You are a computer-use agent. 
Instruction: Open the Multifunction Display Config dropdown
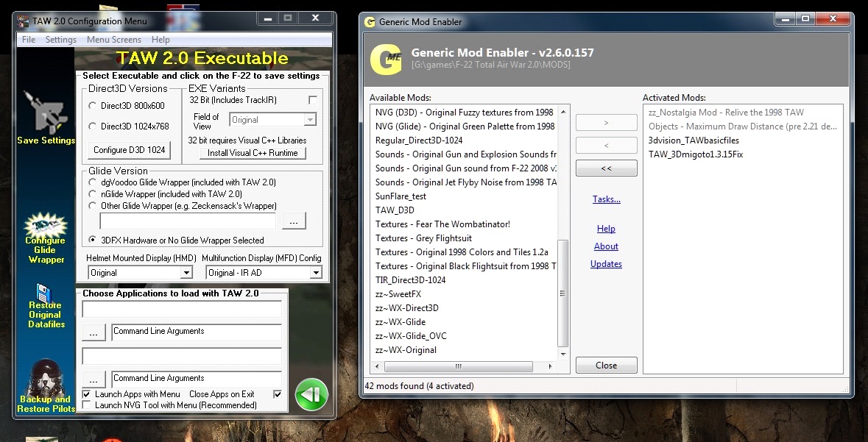(316, 273)
